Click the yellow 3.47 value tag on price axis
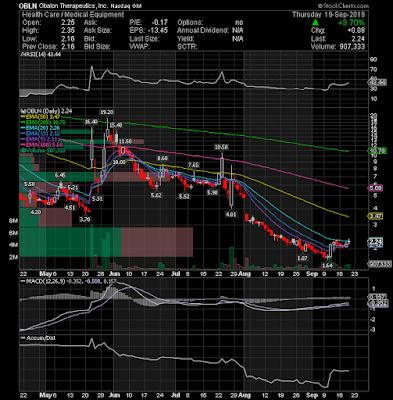 point(375,216)
